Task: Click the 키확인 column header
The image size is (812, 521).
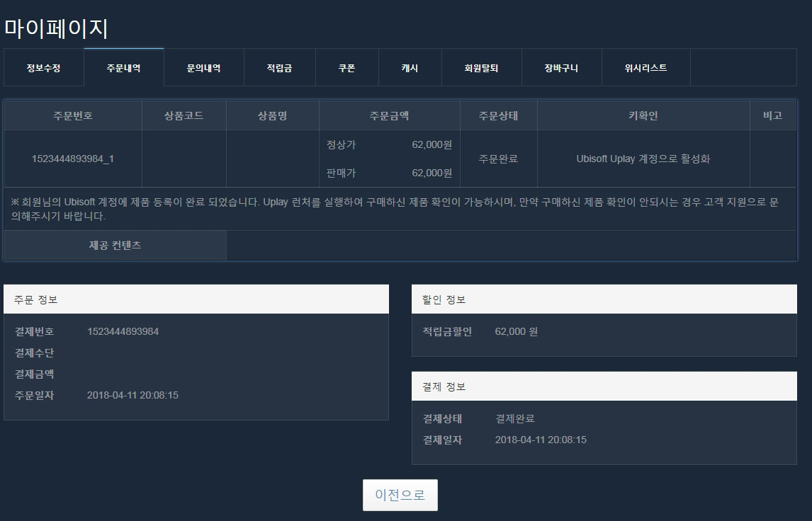Action: (643, 115)
